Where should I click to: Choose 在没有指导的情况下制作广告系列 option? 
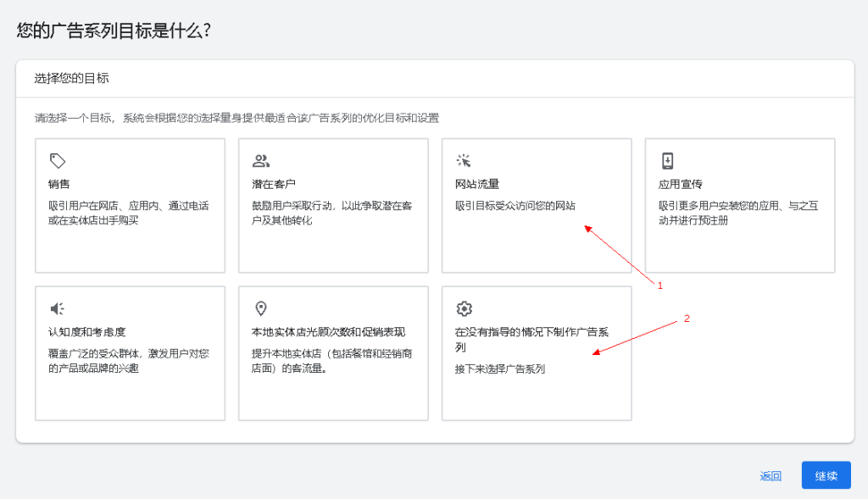pos(536,352)
